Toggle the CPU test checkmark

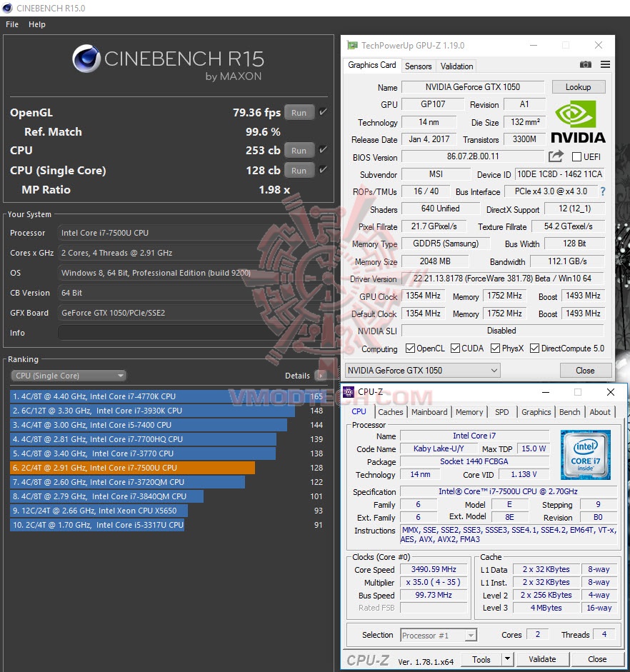pyautogui.click(x=323, y=149)
